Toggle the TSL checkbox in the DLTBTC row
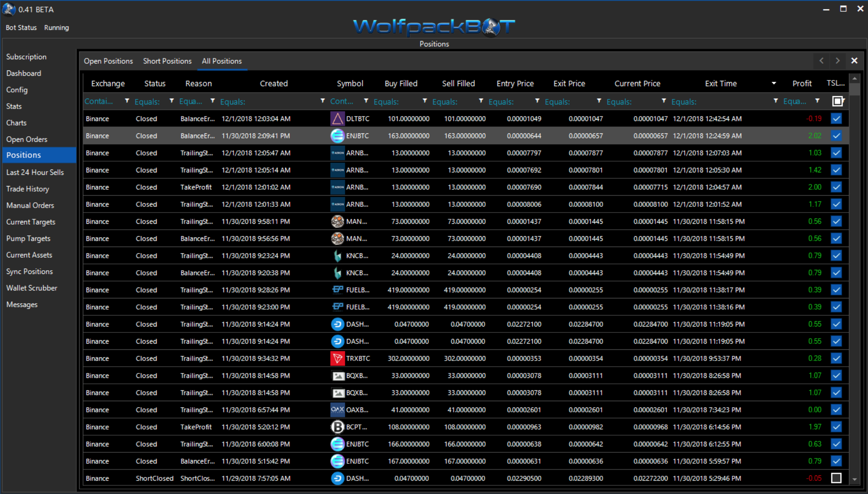 tap(836, 119)
